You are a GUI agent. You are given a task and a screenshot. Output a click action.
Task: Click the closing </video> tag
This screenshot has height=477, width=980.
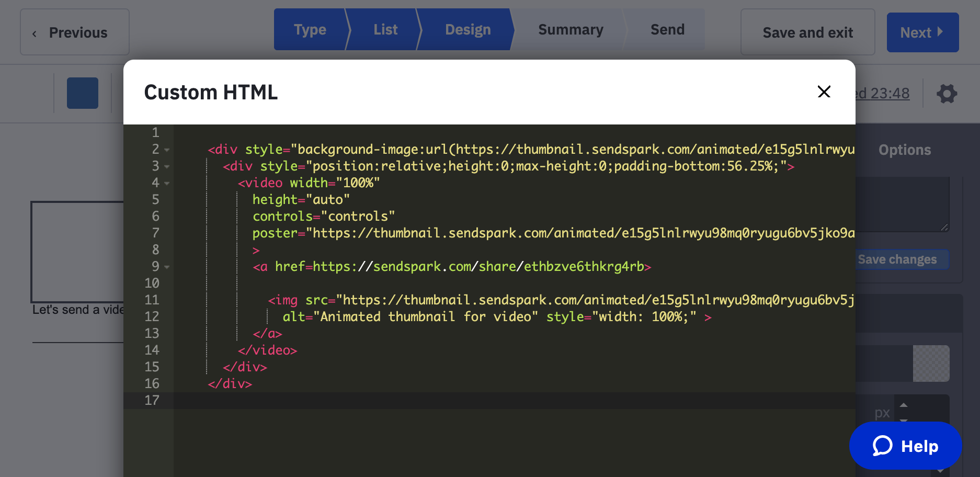click(268, 350)
